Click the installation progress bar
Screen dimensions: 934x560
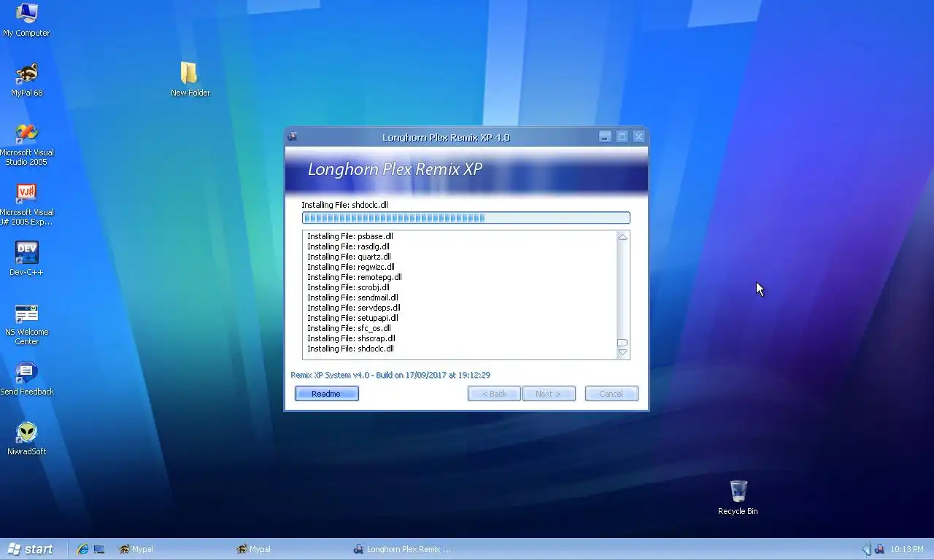click(x=466, y=217)
